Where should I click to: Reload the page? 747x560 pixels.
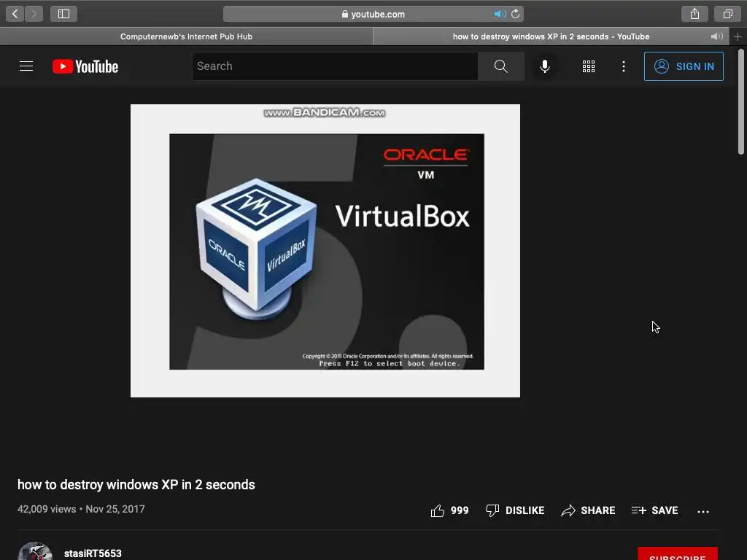point(516,14)
